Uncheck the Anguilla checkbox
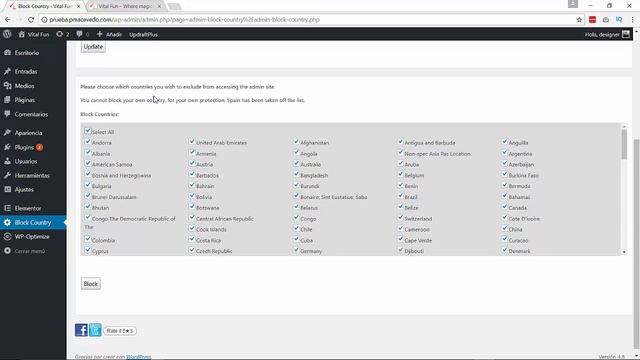The image size is (640, 360). click(x=504, y=142)
